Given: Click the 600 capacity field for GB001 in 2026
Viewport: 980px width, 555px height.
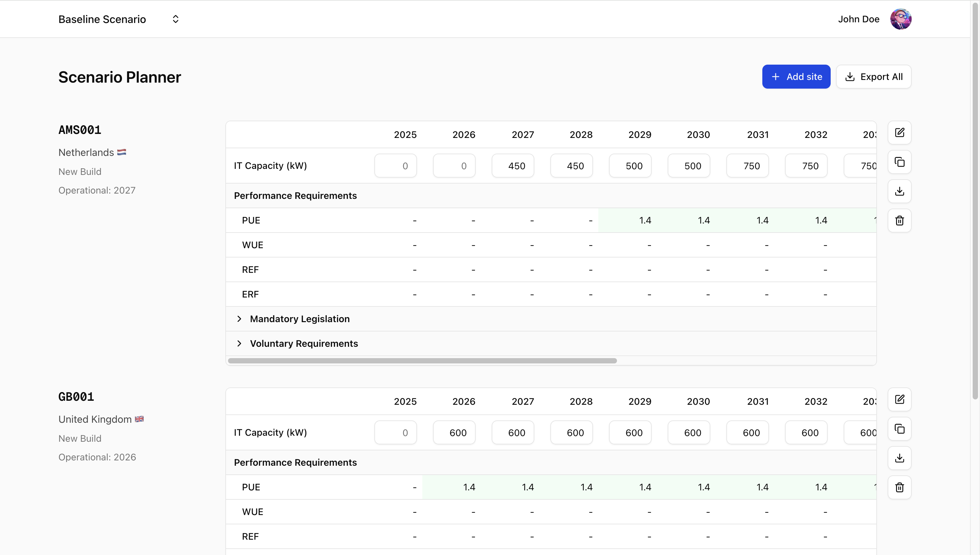Looking at the screenshot, I should (x=454, y=432).
